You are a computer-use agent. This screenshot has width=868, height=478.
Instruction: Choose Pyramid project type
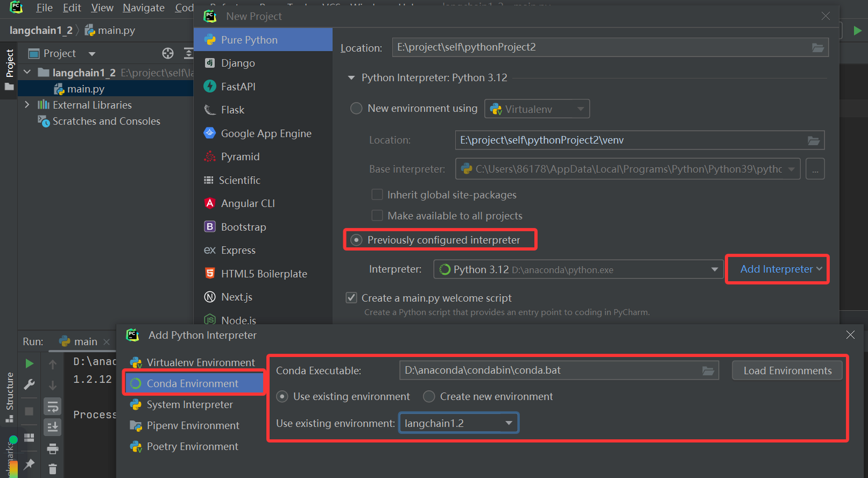click(263, 157)
